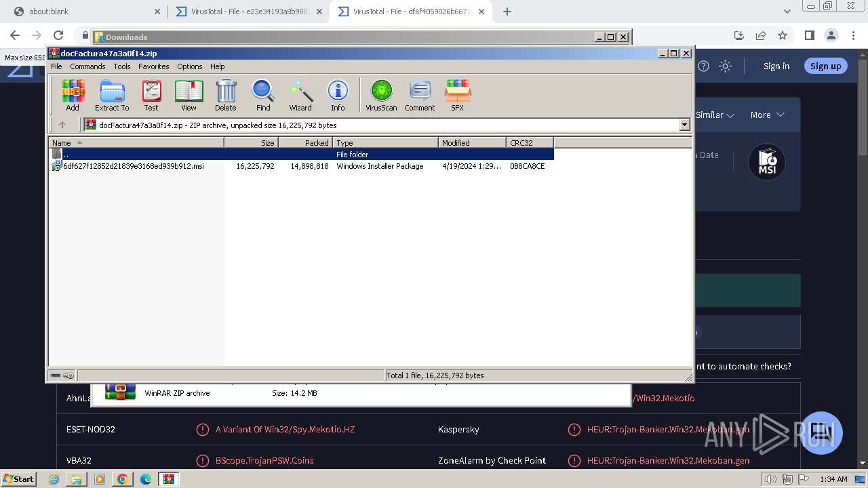Open the Chrome taskbar icon

click(x=122, y=479)
